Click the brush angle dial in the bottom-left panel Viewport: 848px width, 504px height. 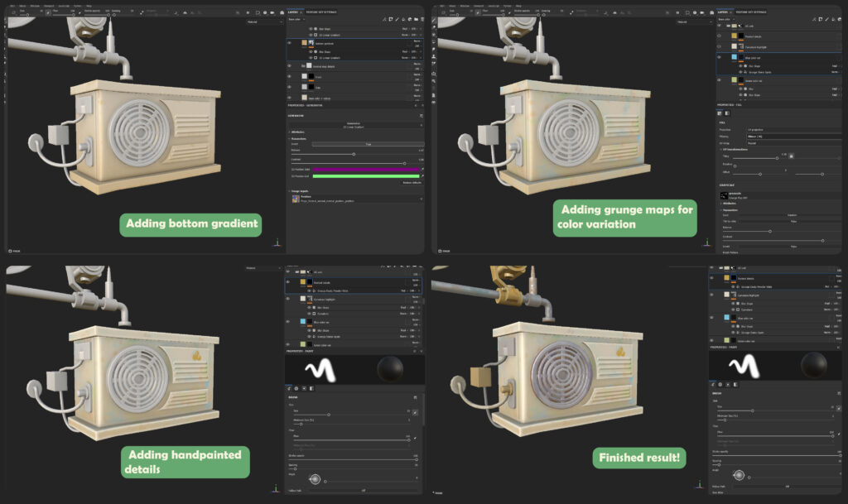tap(315, 479)
